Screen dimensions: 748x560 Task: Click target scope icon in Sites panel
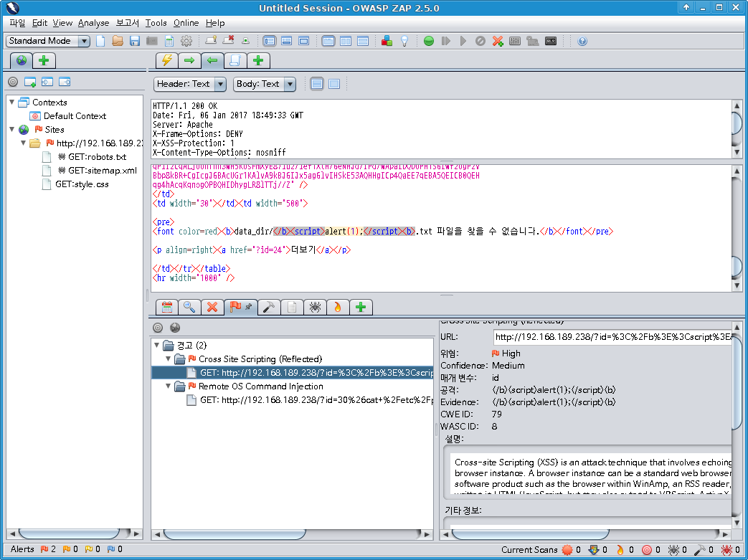click(x=13, y=82)
